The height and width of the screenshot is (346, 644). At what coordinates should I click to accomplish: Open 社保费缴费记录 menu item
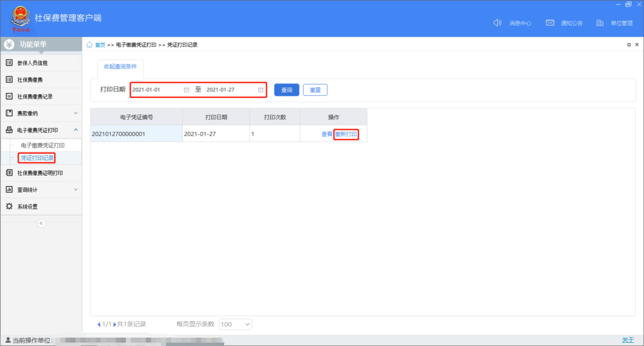pyautogui.click(x=35, y=97)
